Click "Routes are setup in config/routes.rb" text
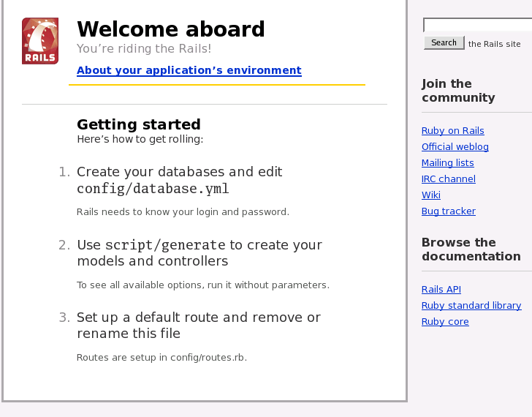The height and width of the screenshot is (417, 532). coord(161,358)
